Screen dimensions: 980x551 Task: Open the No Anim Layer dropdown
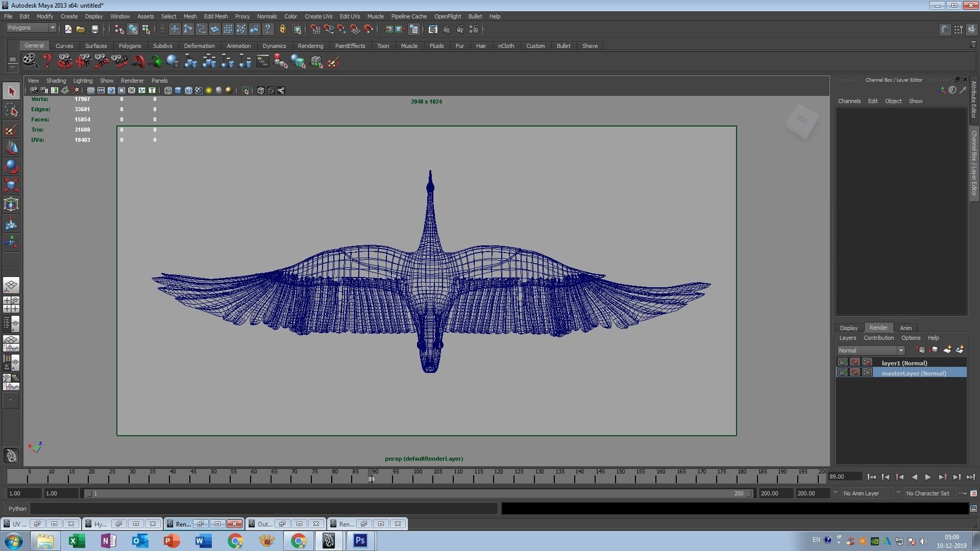[835, 493]
